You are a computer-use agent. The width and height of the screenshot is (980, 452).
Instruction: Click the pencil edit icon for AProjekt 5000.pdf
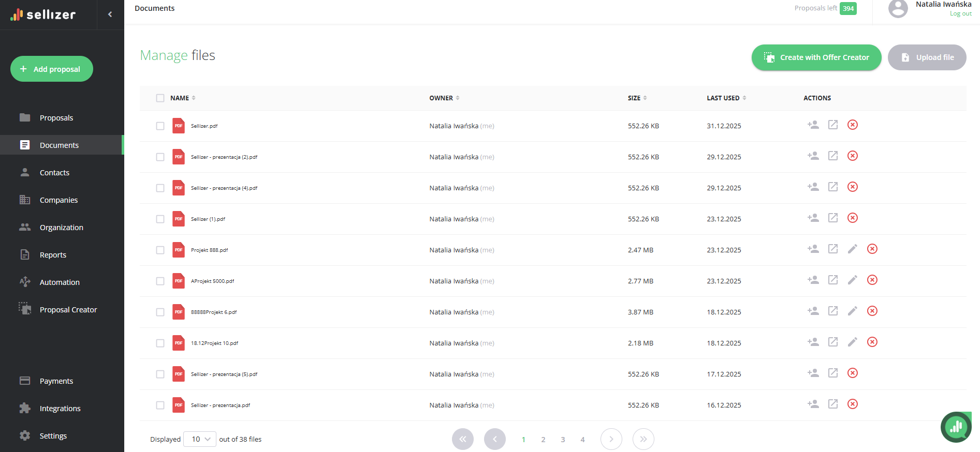pos(852,280)
